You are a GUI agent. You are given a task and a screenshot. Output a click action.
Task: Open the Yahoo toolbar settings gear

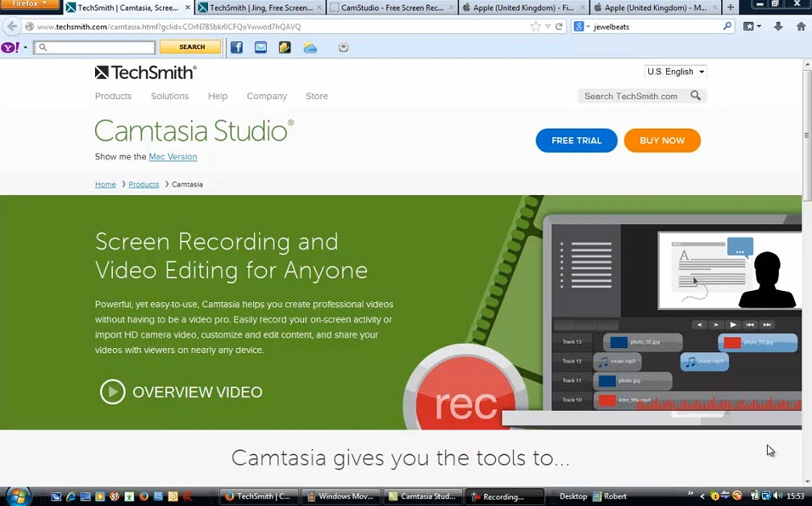(x=344, y=48)
